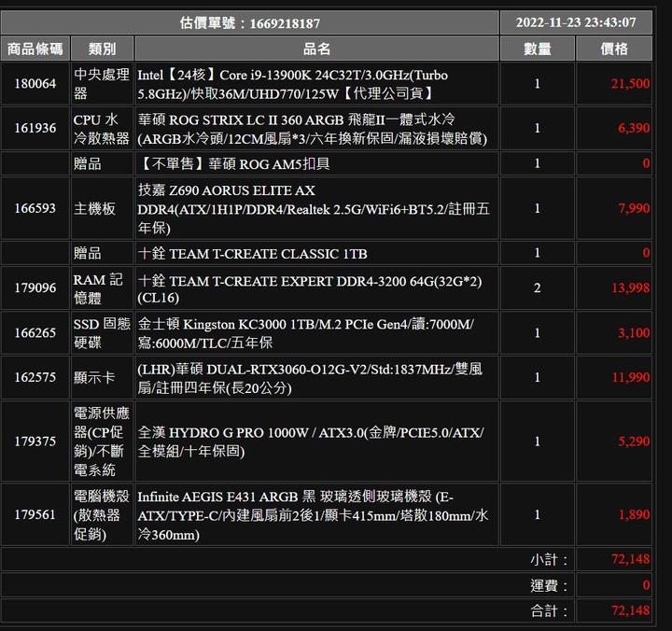Image resolution: width=672 pixels, height=631 pixels.
Task: Select the T-CREATE EXPERT DDR4-3200 64G item
Action: pyautogui.click(x=316, y=288)
